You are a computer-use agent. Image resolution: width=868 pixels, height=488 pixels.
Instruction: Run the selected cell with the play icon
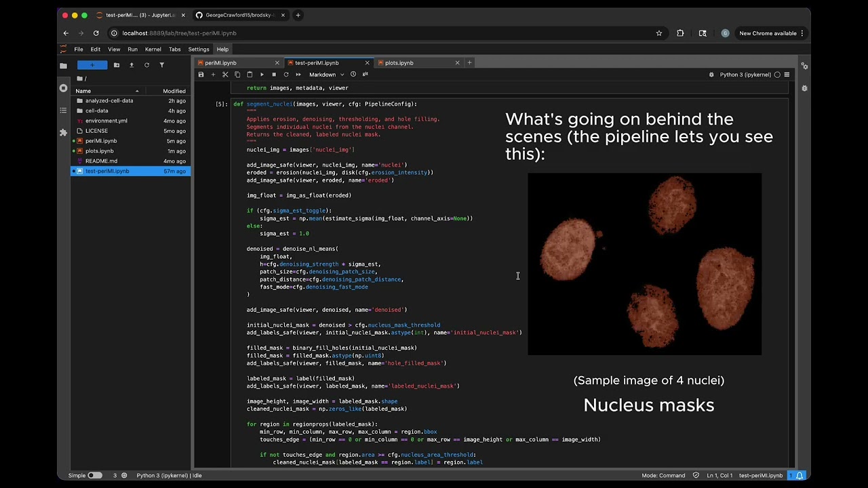click(262, 75)
